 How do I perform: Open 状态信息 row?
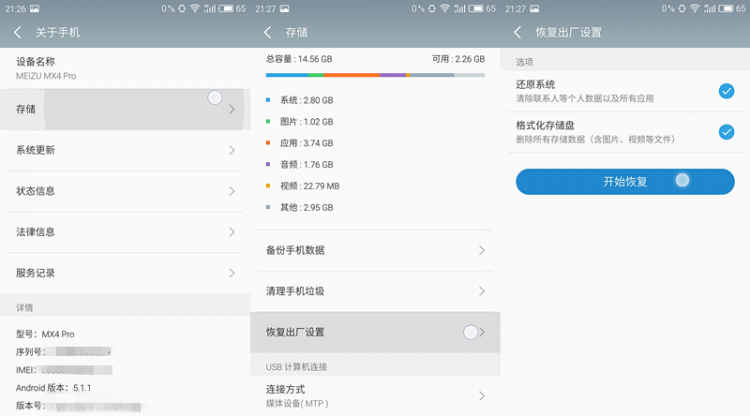125,191
